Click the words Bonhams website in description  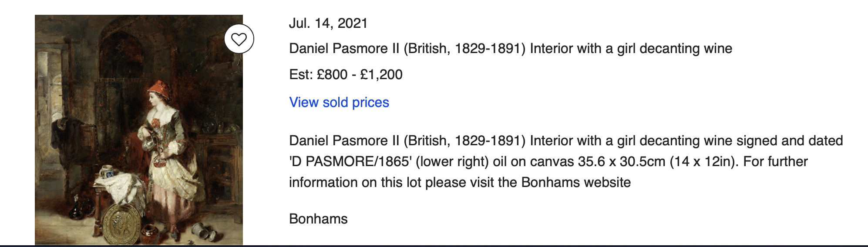pos(576,182)
